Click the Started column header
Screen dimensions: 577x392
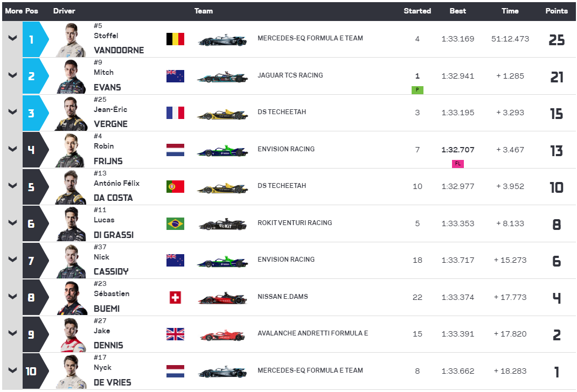coord(418,11)
